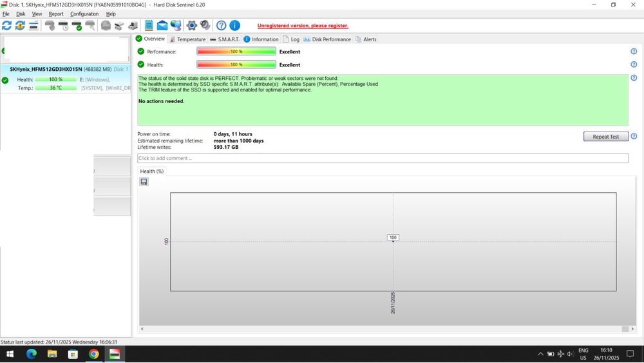The width and height of the screenshot is (644, 363).
Task: Click the help icon beside Performance row
Action: tap(634, 52)
